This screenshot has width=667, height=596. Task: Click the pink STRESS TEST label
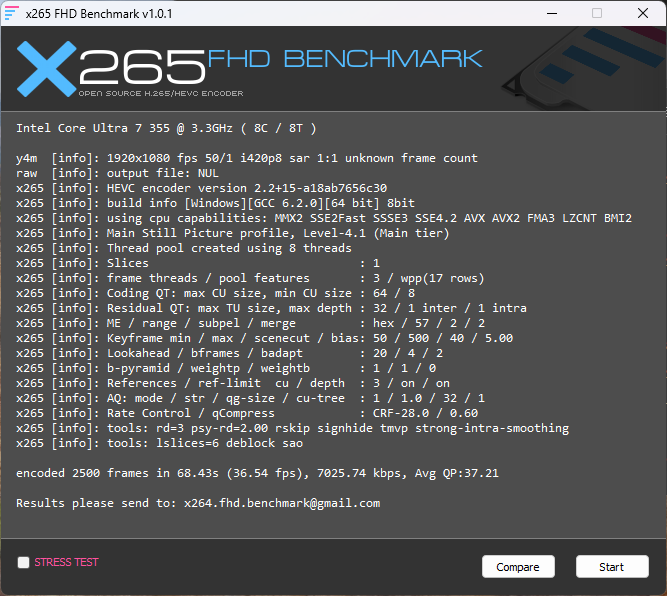(66, 563)
